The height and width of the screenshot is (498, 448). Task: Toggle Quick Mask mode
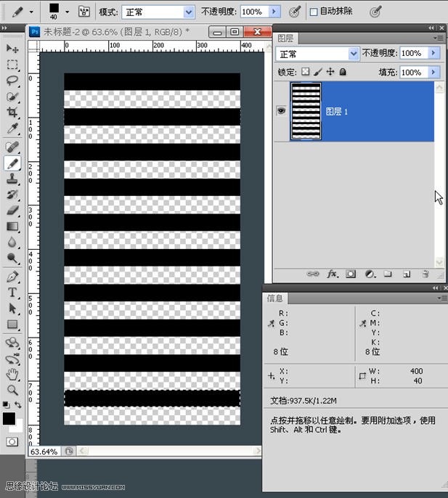pyautogui.click(x=12, y=442)
